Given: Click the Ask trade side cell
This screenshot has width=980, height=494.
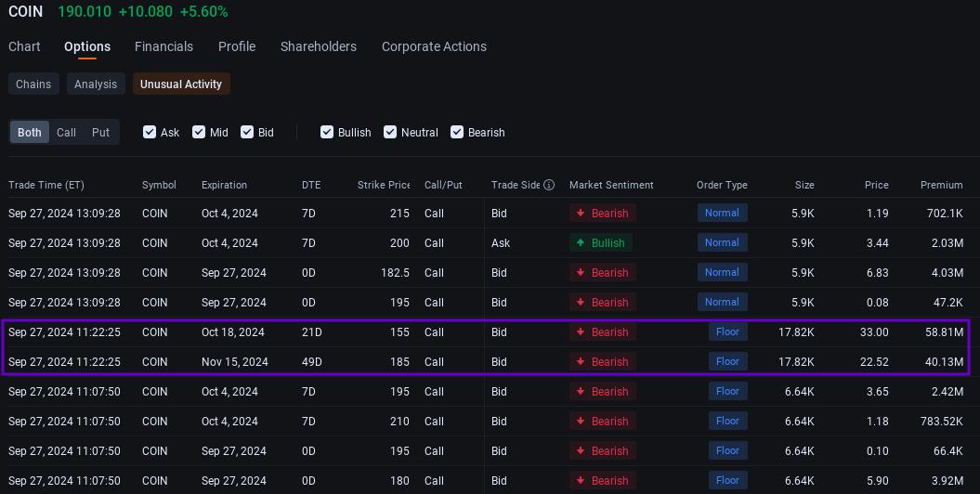Looking at the screenshot, I should tap(501, 243).
